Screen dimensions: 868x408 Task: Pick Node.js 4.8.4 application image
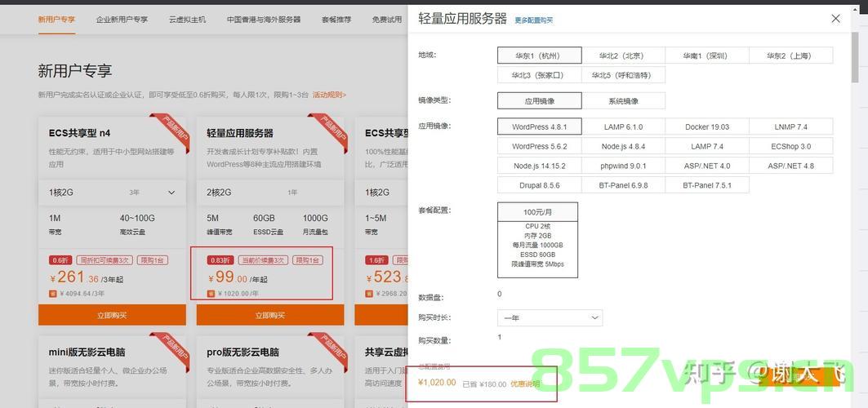[623, 146]
